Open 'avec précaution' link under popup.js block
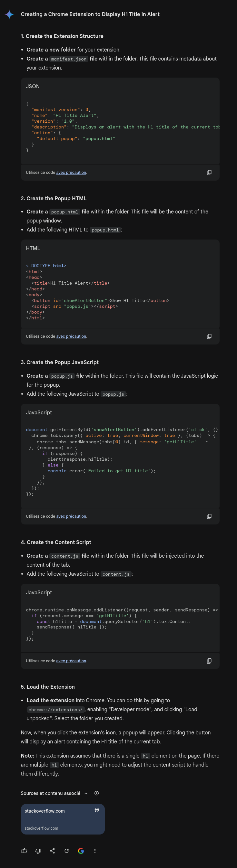This screenshot has width=237, height=868. (71, 516)
